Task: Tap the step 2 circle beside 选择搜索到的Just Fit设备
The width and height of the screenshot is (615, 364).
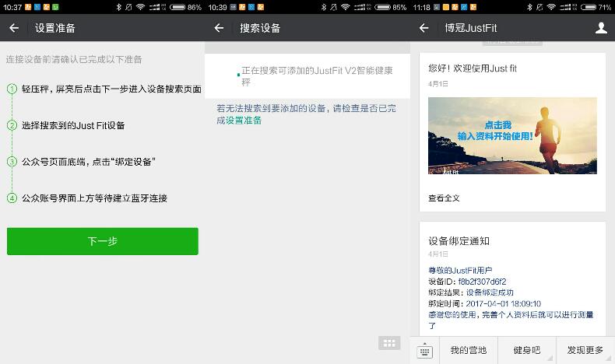Action: [12, 125]
